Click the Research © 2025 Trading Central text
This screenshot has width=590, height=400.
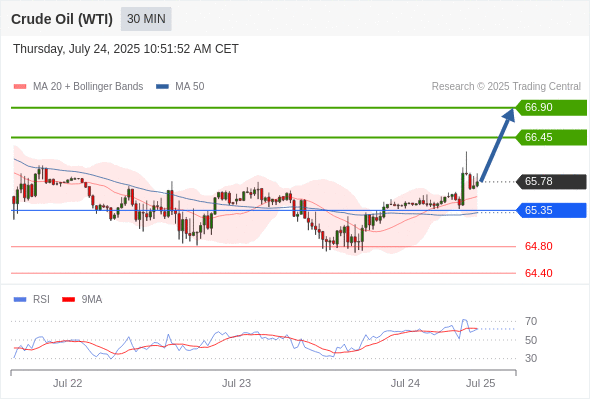[x=506, y=87]
